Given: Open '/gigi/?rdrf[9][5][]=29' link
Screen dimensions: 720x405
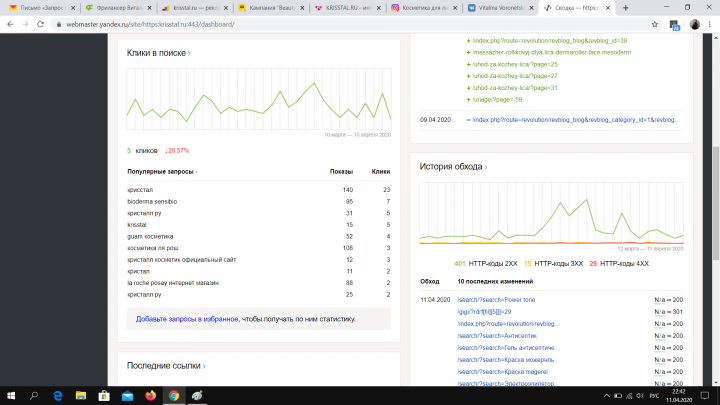Looking at the screenshot, I should click(484, 312).
